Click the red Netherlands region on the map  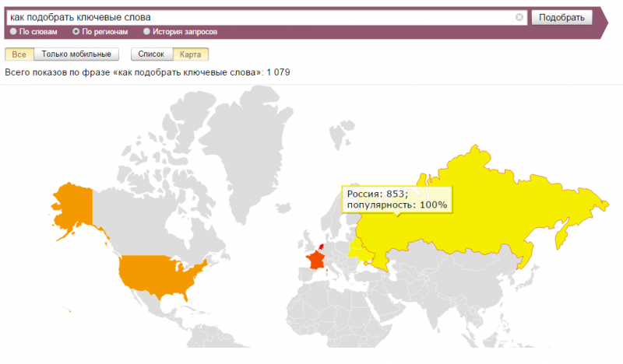[x=322, y=247]
